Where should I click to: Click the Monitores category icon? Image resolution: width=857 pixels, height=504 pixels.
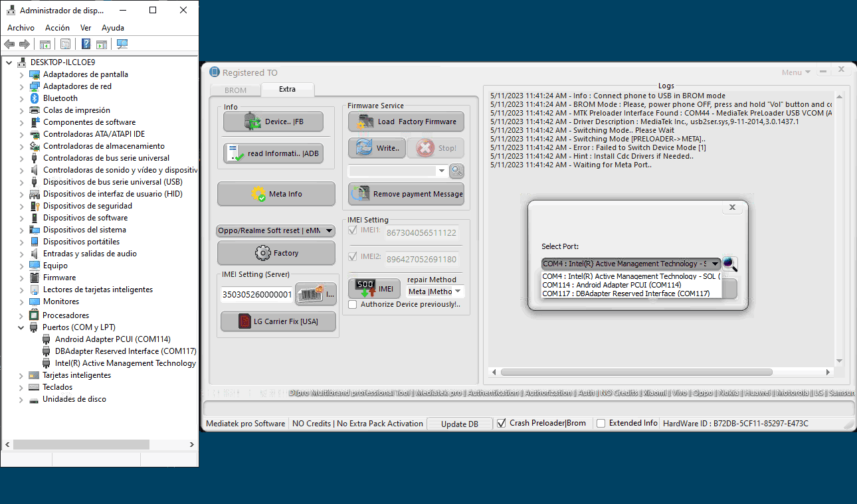click(35, 301)
